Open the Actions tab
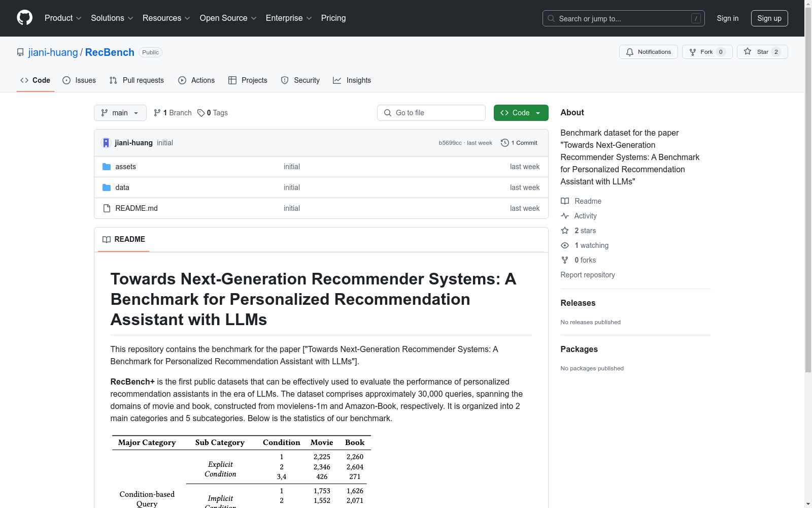The image size is (812, 508). [196, 80]
